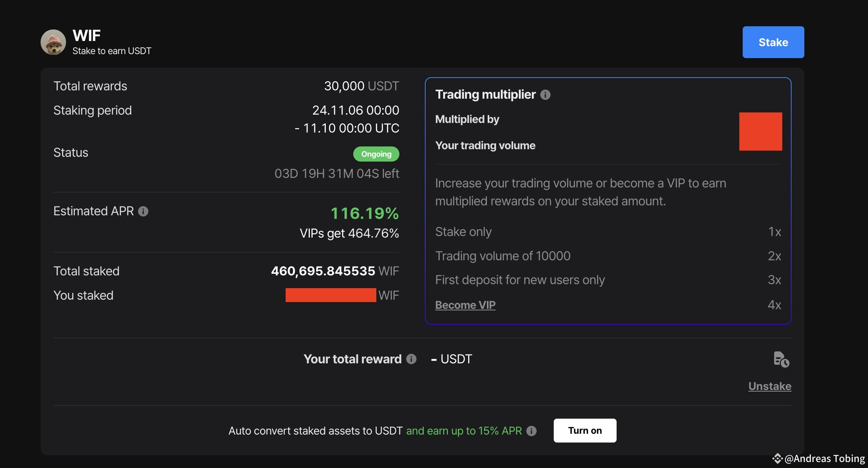Viewport: 868px width, 468px height.
Task: Click the Estimated APR info icon
Action: (x=144, y=211)
